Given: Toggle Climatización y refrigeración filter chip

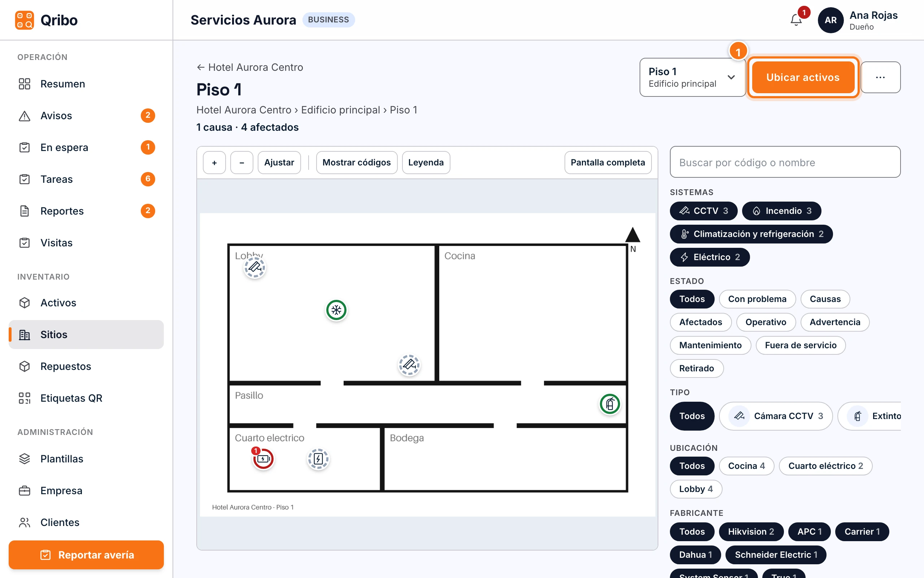Looking at the screenshot, I should tap(751, 234).
